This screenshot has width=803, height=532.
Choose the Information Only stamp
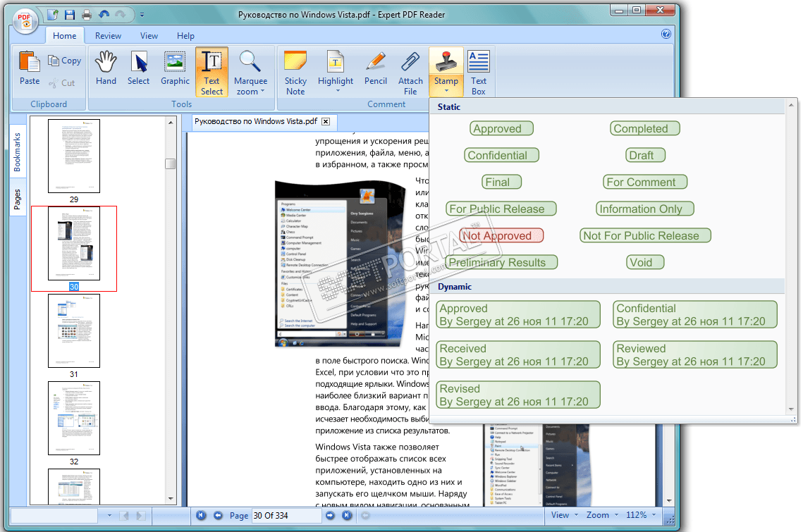pyautogui.click(x=645, y=209)
